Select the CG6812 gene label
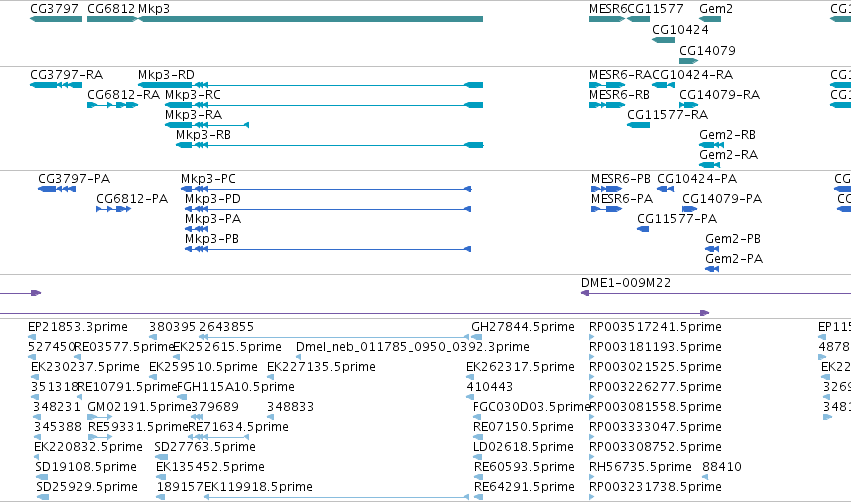The height and width of the screenshot is (502, 851). point(111,9)
